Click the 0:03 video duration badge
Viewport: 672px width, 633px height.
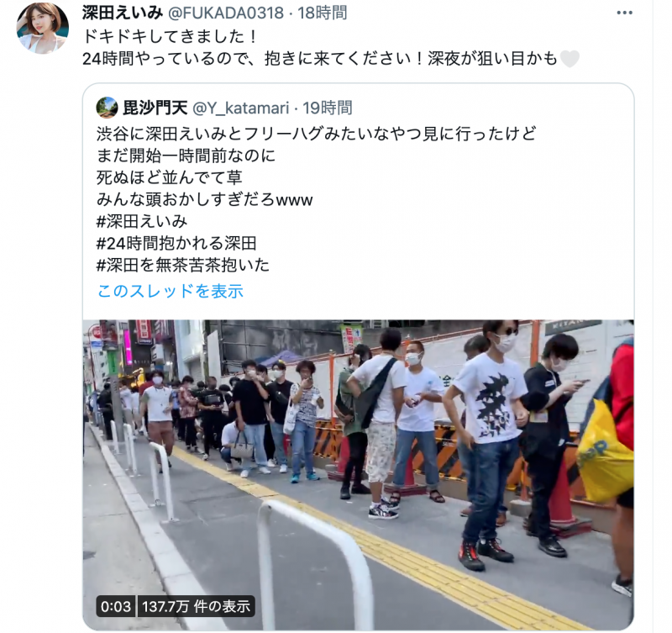click(116, 606)
